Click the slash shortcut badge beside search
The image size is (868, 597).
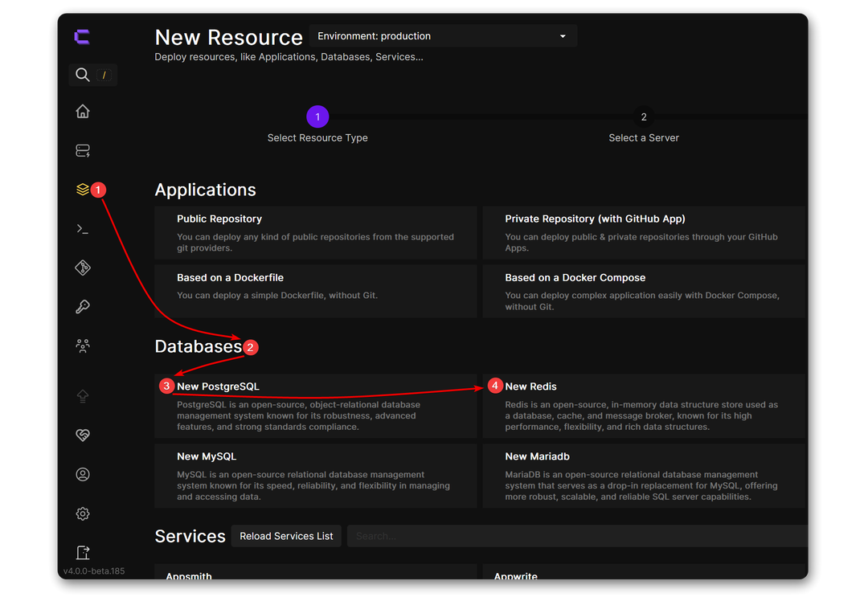pyautogui.click(x=104, y=75)
